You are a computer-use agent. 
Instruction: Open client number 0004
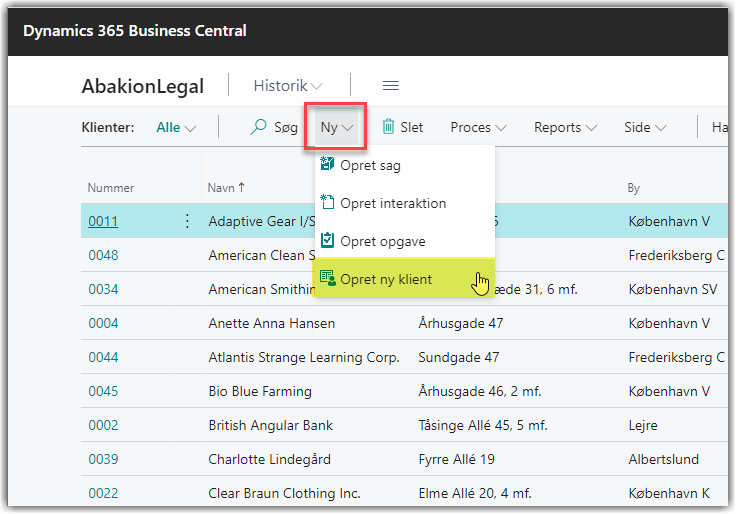coord(103,323)
